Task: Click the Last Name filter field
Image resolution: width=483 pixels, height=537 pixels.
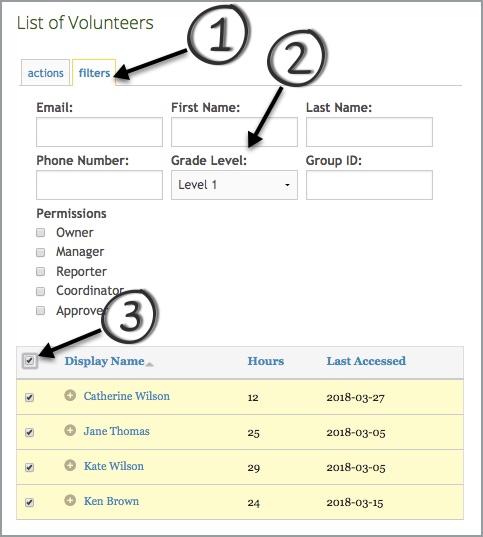Action: point(369,132)
